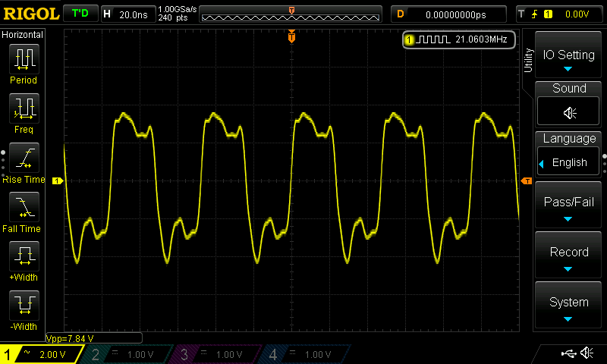Click the trigger level 0.00V readout
The image size is (607, 364).
(577, 14)
